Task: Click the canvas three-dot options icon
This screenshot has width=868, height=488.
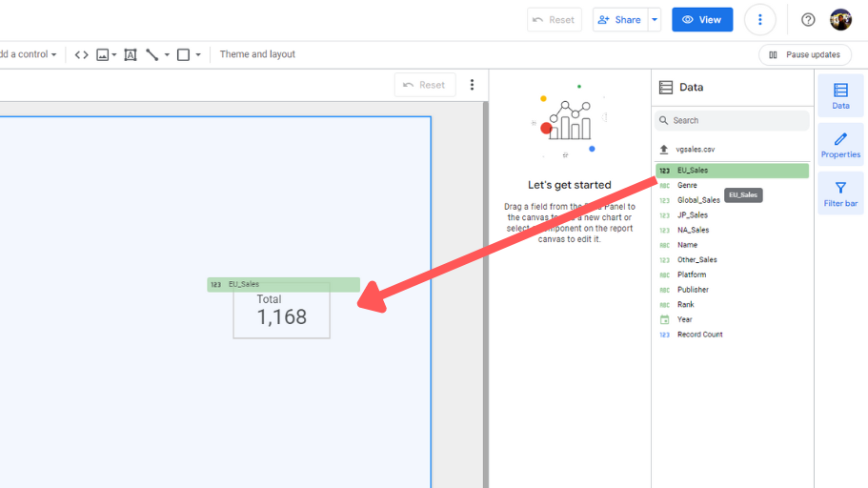Action: coord(472,85)
